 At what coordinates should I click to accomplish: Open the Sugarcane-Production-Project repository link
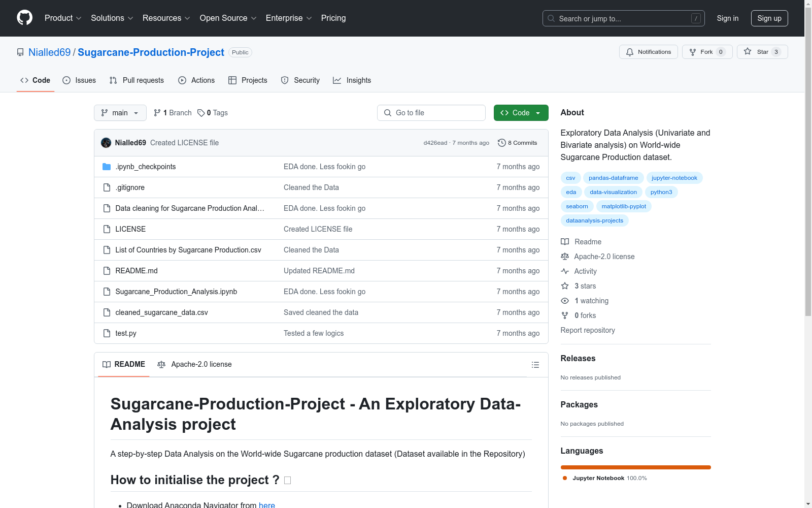(x=151, y=52)
